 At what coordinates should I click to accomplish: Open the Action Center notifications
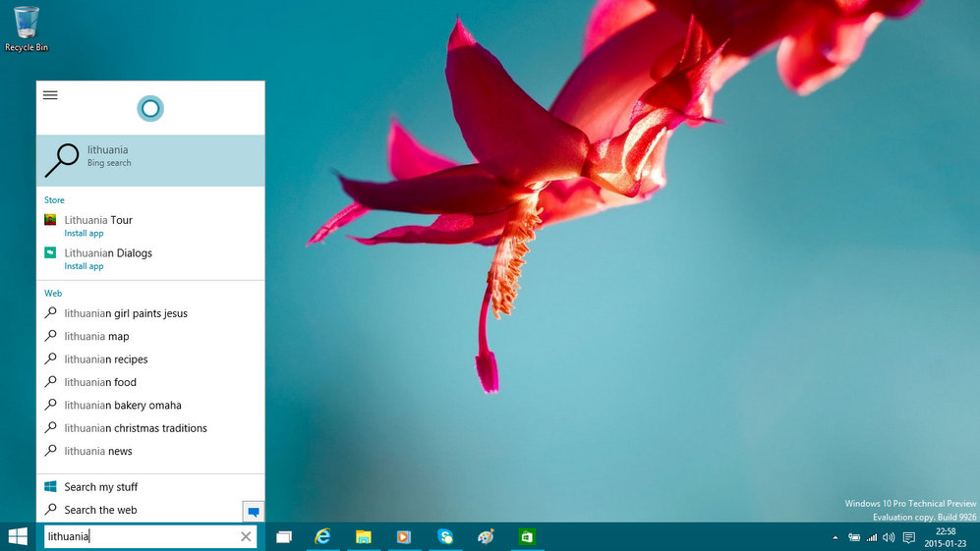click(909, 537)
